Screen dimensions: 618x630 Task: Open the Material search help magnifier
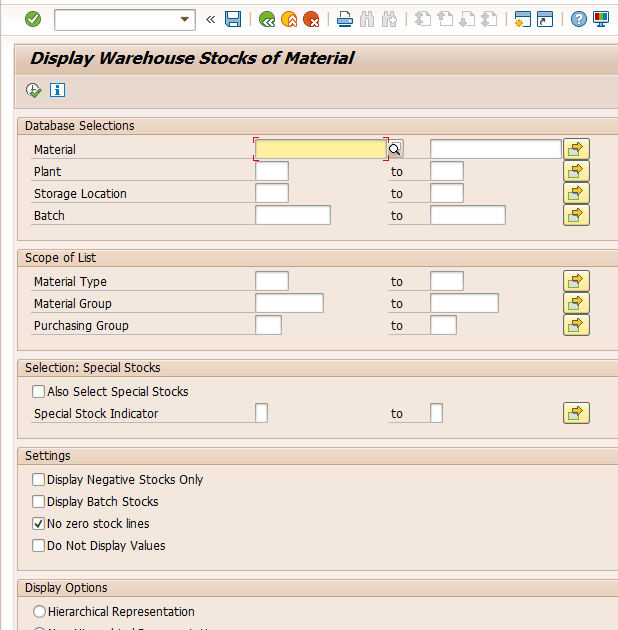point(395,149)
